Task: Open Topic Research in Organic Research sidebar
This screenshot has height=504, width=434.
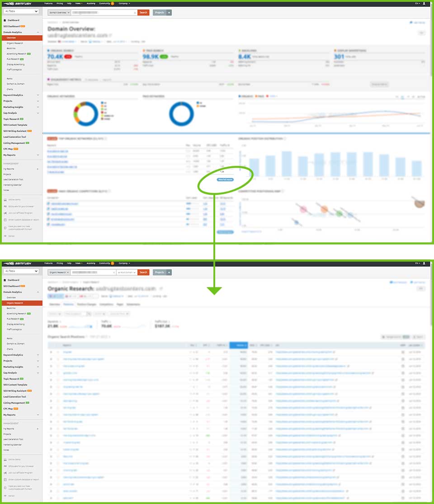Action: pos(13,379)
